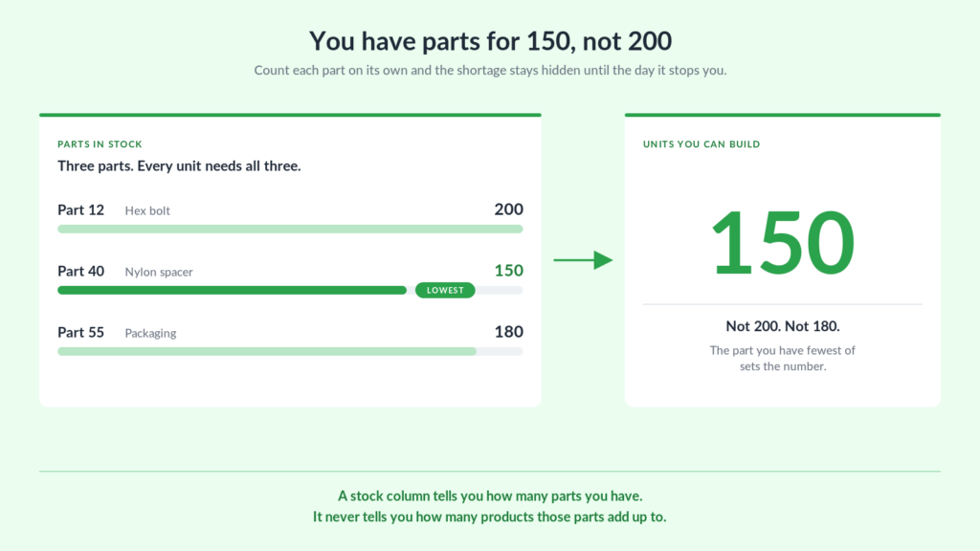Select the Part 55 Packaging progress bar
The height and width of the screenshot is (551, 980).
pyautogui.click(x=290, y=352)
